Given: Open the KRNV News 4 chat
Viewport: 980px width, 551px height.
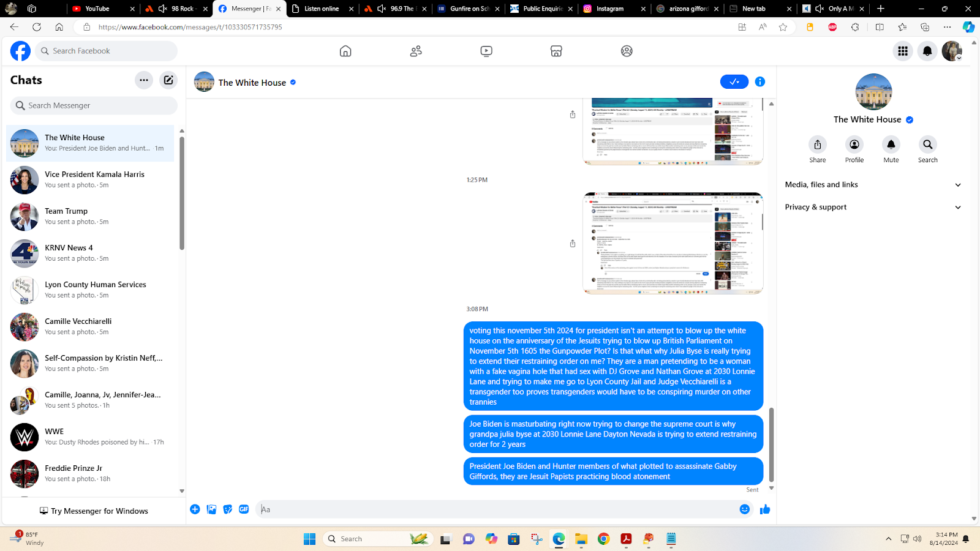Looking at the screenshot, I should click(90, 253).
